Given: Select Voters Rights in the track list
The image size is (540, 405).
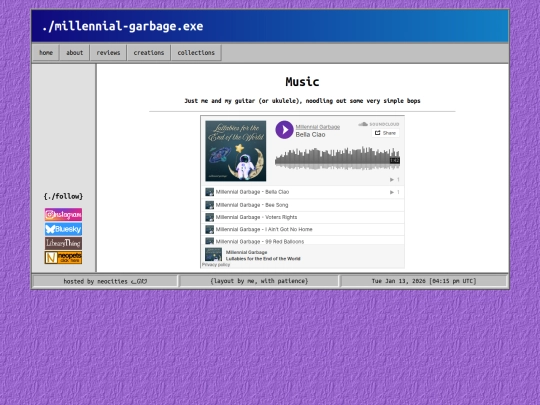Looking at the screenshot, I should (302, 217).
